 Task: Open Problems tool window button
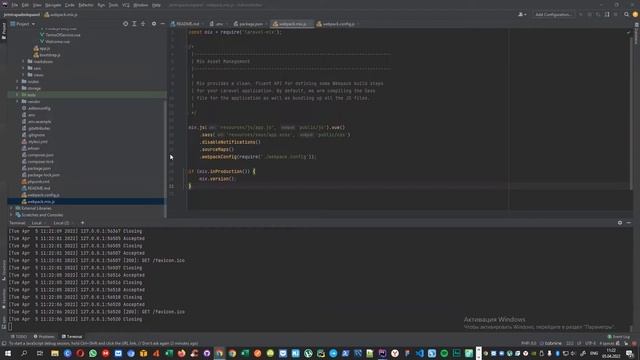click(44, 337)
